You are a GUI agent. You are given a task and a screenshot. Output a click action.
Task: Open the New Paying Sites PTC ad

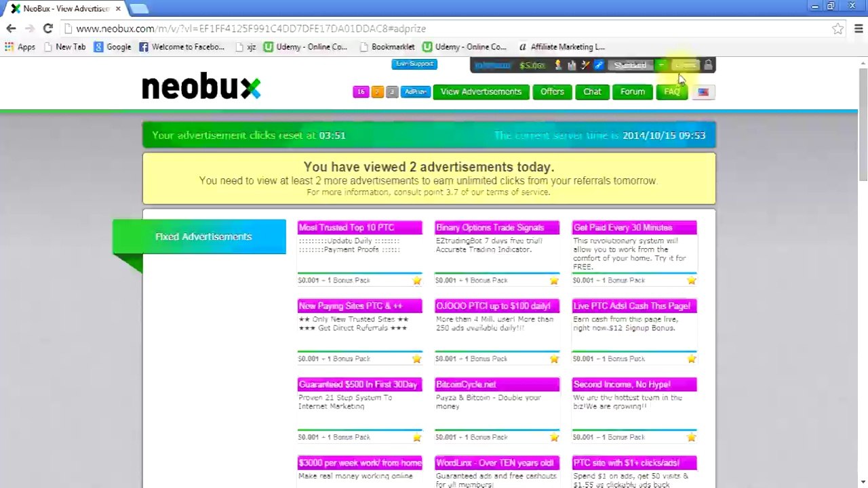click(359, 306)
